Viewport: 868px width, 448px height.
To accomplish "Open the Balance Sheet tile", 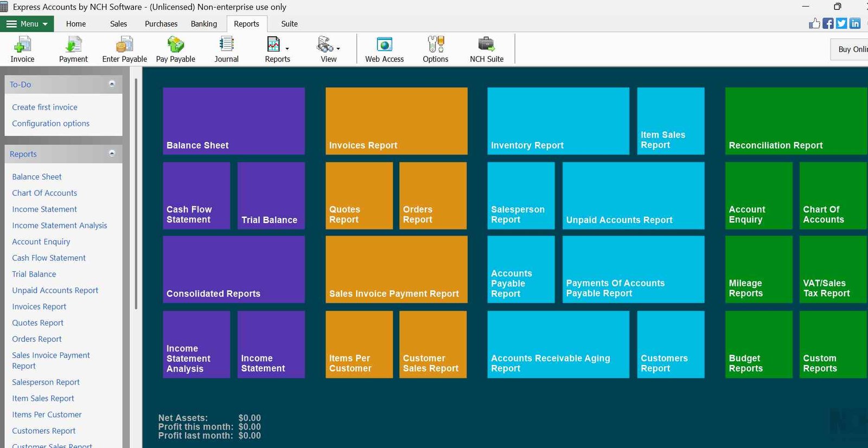I will point(233,120).
